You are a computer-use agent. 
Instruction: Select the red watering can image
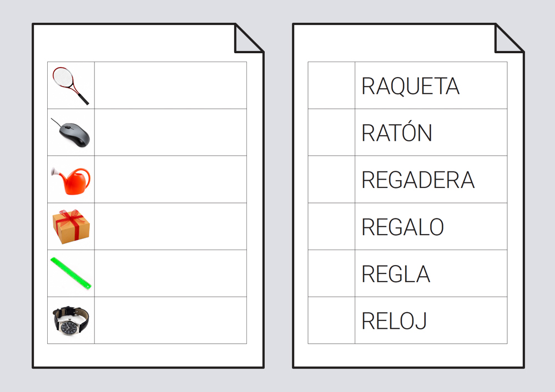pyautogui.click(x=72, y=180)
